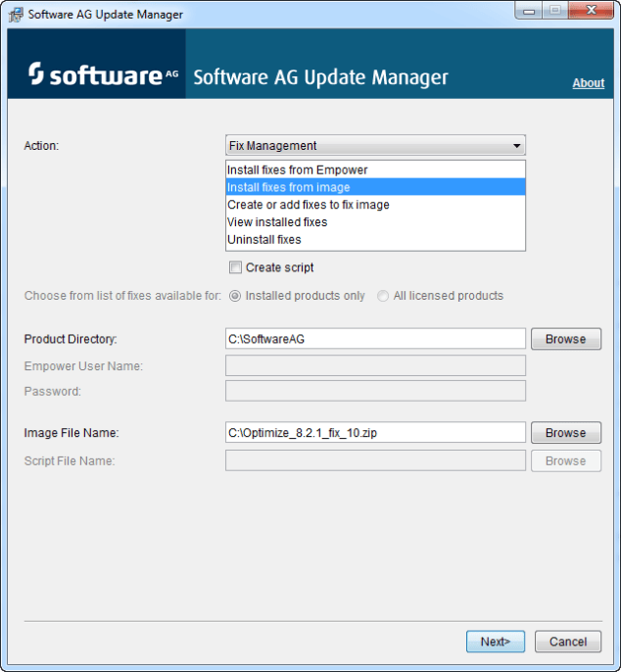Browse for the Script File Name
621x672 pixels.
point(566,460)
